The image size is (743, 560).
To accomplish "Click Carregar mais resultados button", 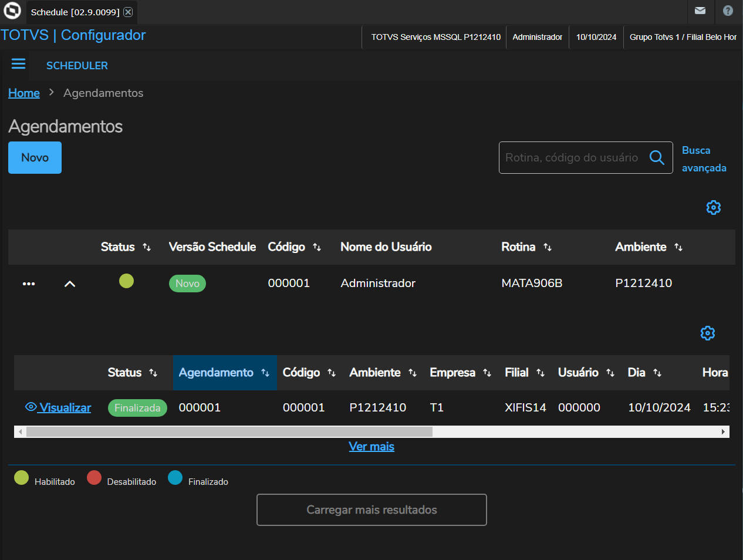I will click(x=372, y=510).
